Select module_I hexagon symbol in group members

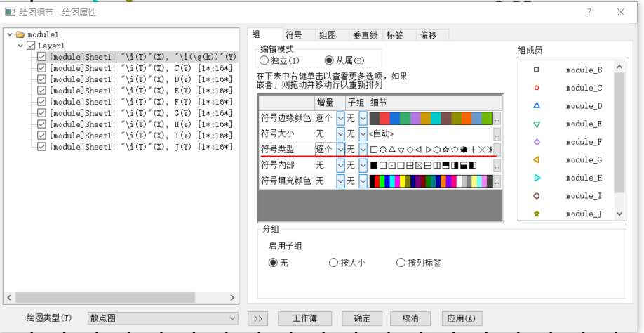pyautogui.click(x=537, y=196)
